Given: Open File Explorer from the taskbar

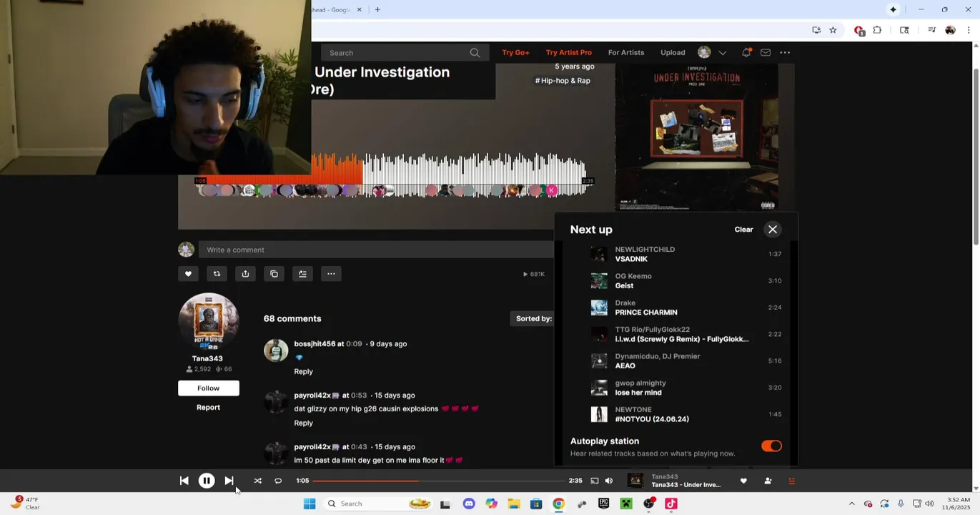Looking at the screenshot, I should click(513, 504).
